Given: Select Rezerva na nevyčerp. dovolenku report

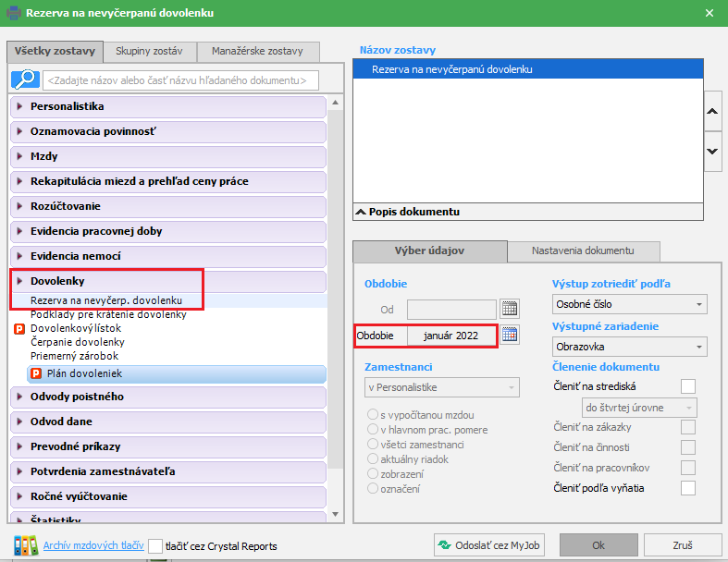Looking at the screenshot, I should point(168,300).
